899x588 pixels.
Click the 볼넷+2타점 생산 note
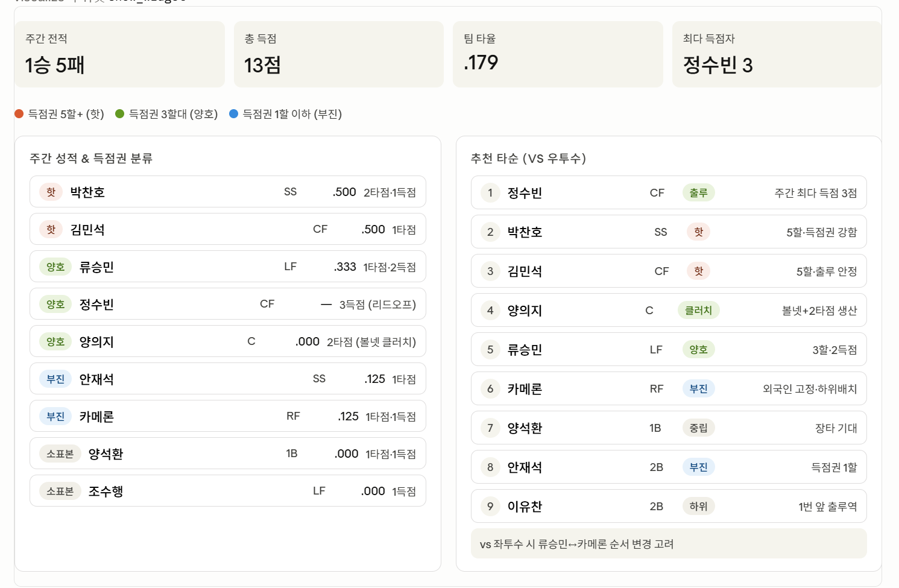pos(819,311)
